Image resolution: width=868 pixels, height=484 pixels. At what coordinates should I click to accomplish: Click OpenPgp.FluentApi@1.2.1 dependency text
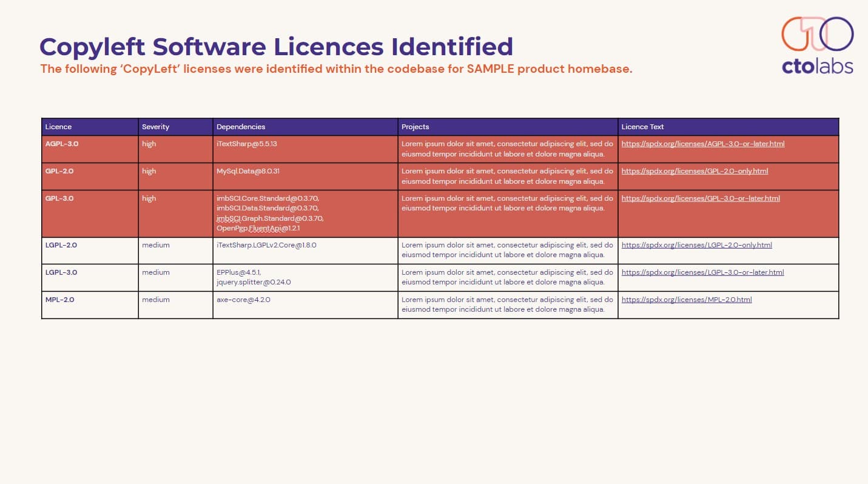[258, 228]
